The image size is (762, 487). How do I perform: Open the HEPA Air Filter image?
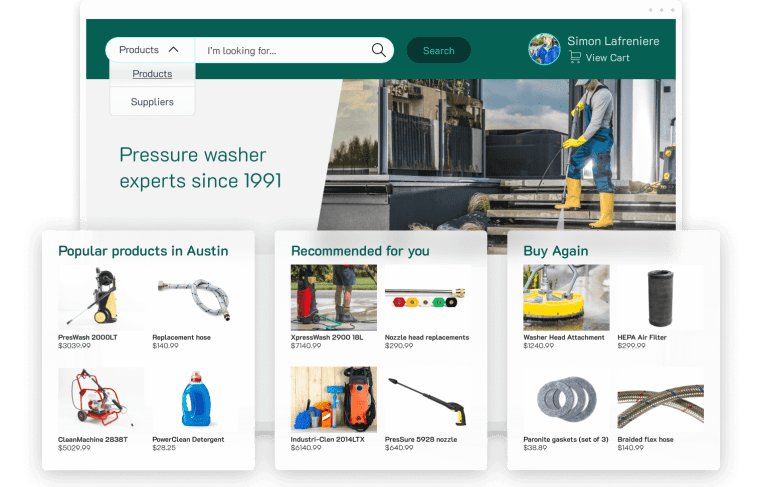(x=660, y=297)
